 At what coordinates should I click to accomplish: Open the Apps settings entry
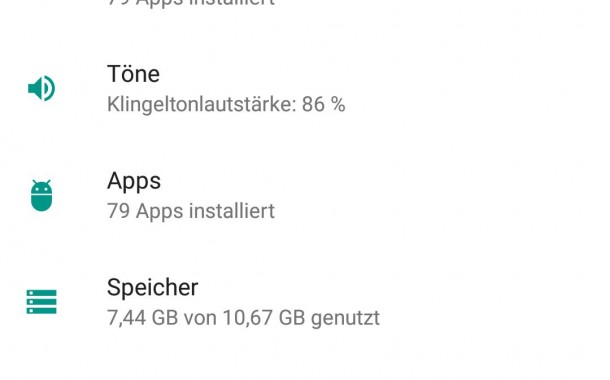[x=305, y=196]
